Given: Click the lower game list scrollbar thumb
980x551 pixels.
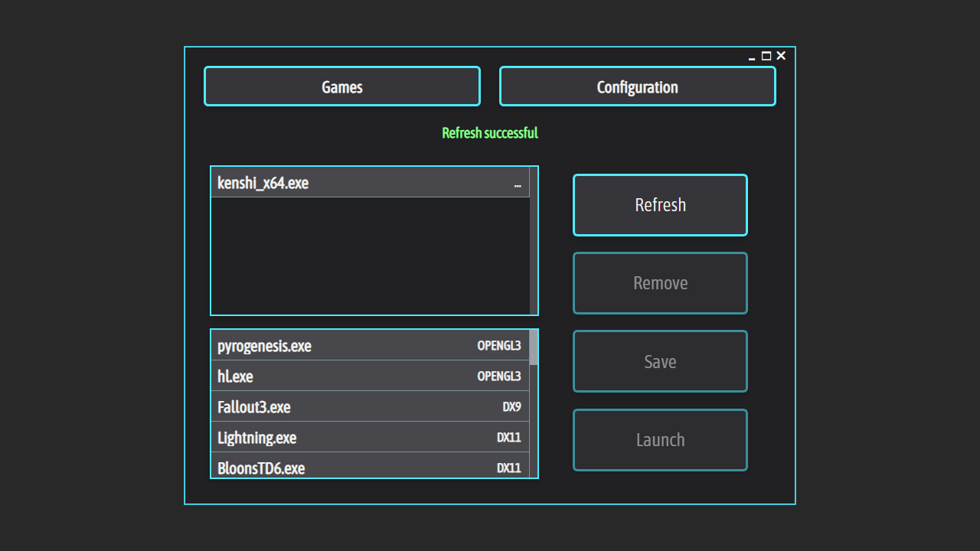Looking at the screenshot, I should click(x=534, y=347).
